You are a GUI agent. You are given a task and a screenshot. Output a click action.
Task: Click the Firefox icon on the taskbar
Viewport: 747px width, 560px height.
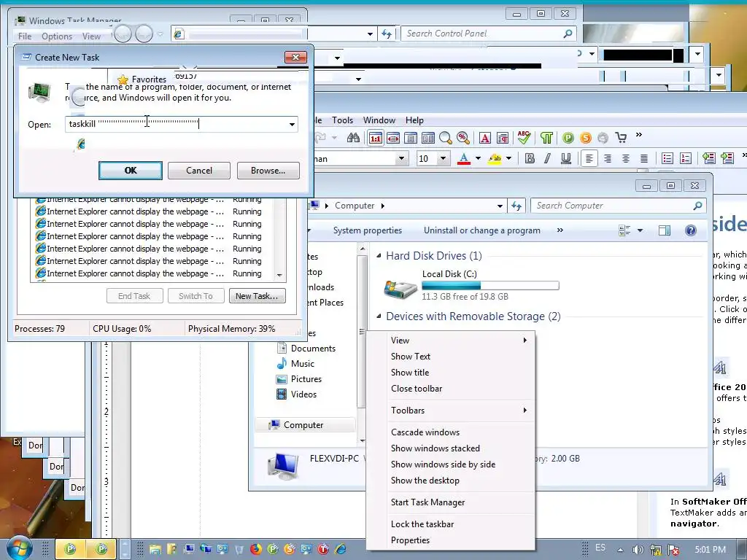coord(256,549)
